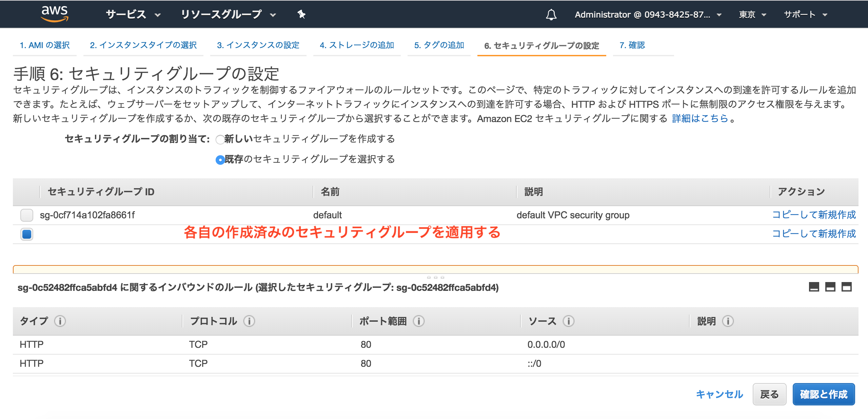Click the タイプ column info icon
The height and width of the screenshot is (419, 868).
tap(60, 321)
